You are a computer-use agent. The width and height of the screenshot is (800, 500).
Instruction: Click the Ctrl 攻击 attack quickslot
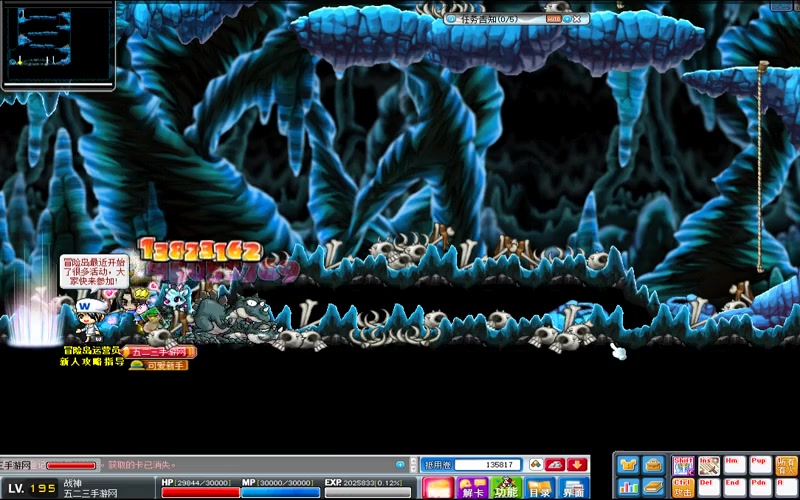point(683,488)
